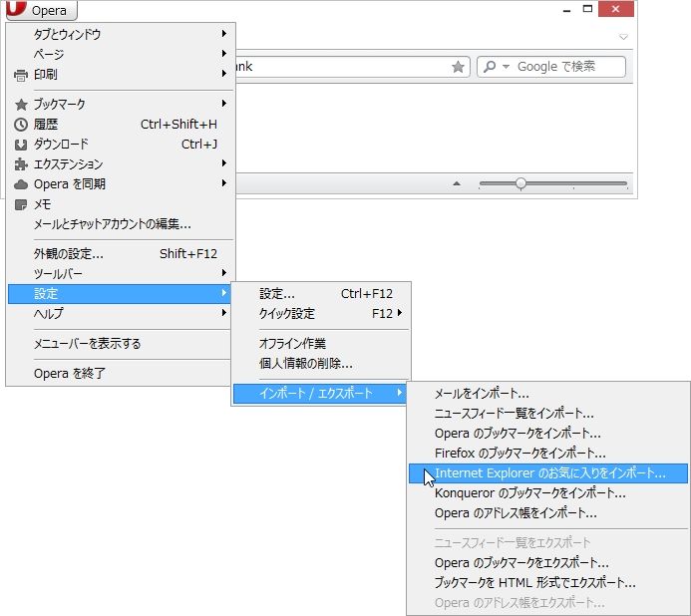The height and width of the screenshot is (616, 691).
Task: Expand the Opera を同期 submenu arrow
Action: tap(224, 182)
